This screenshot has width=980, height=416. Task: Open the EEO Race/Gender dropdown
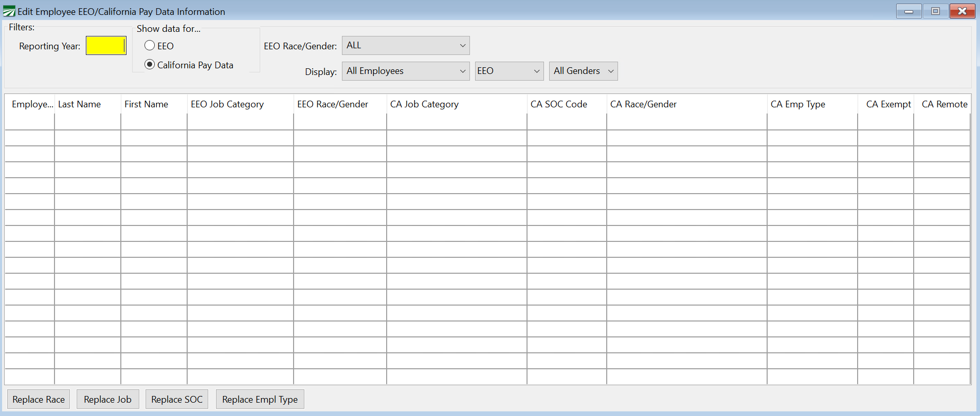pos(405,46)
